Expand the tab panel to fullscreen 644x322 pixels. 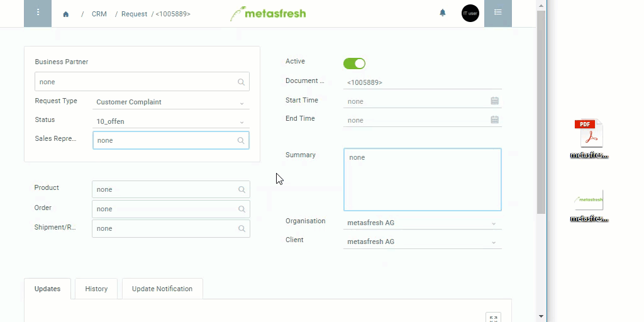[x=493, y=318]
